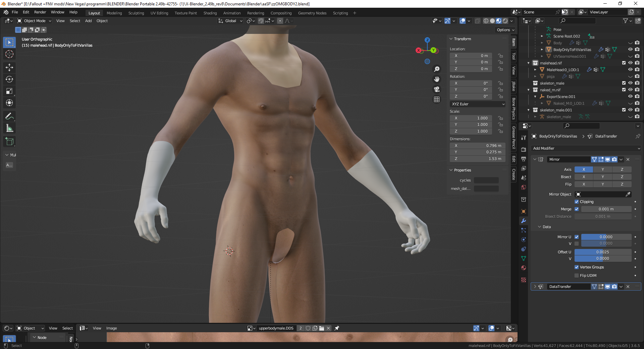Open the Material properties tab
644x349 pixels.
[x=524, y=268]
